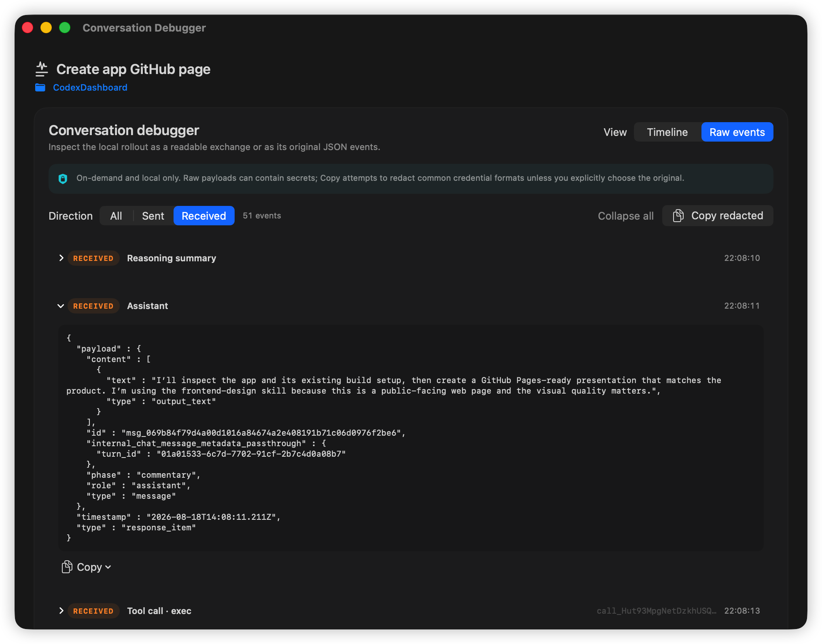Click the Copy redacted button
This screenshot has height=644, width=822.
click(x=718, y=216)
